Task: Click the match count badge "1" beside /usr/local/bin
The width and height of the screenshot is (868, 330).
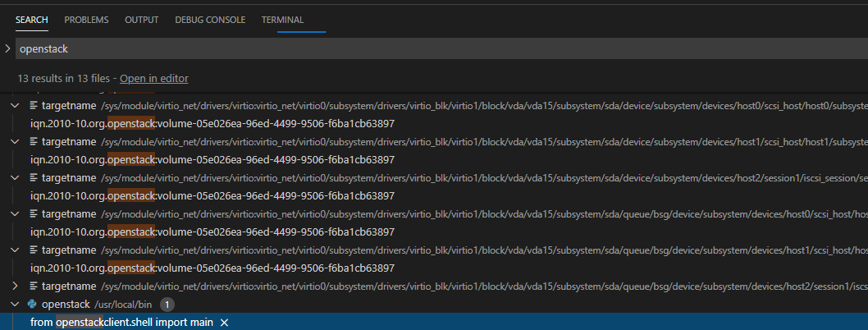Action: tap(167, 304)
